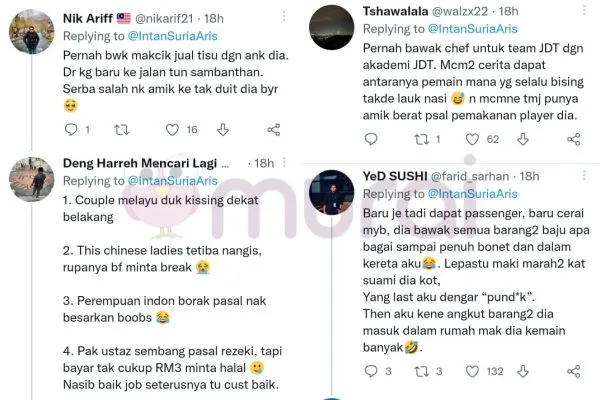Reply to Nik Ariff's tweet
Screen dimensions: 600x400
(x=71, y=130)
